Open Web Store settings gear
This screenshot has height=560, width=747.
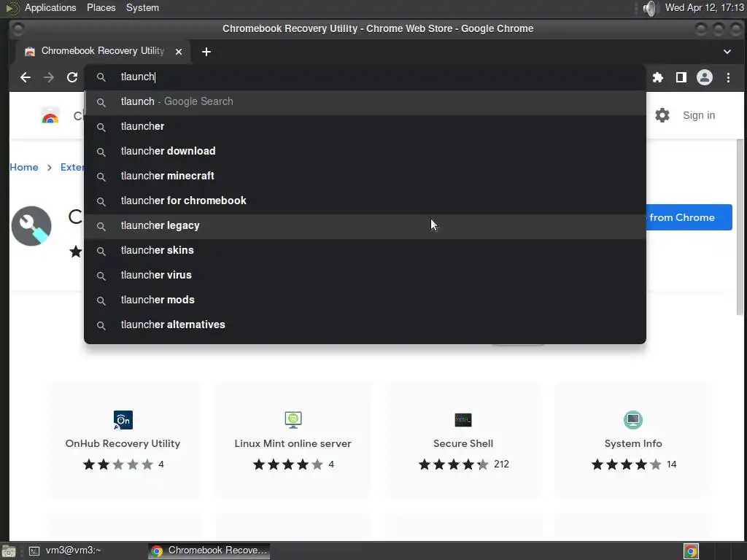pyautogui.click(x=662, y=115)
